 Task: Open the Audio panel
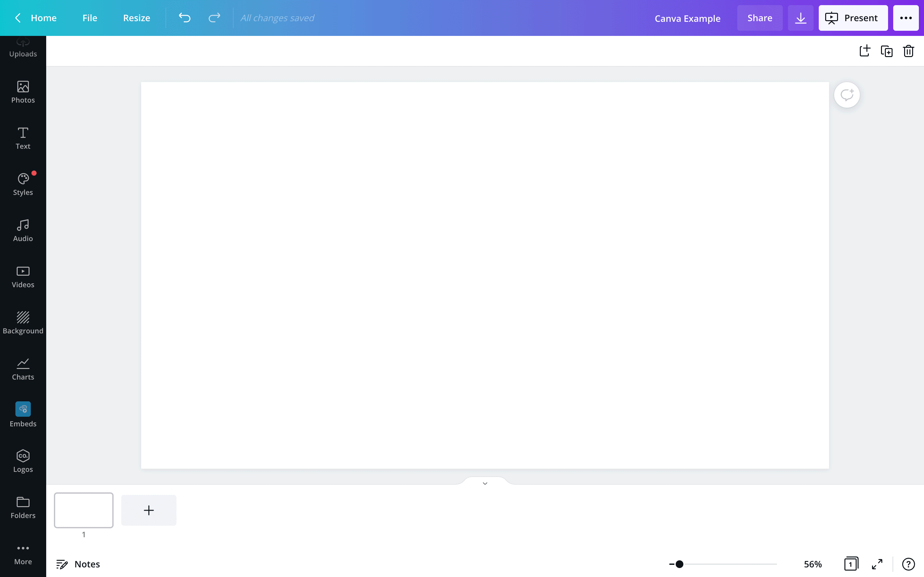[x=23, y=230]
